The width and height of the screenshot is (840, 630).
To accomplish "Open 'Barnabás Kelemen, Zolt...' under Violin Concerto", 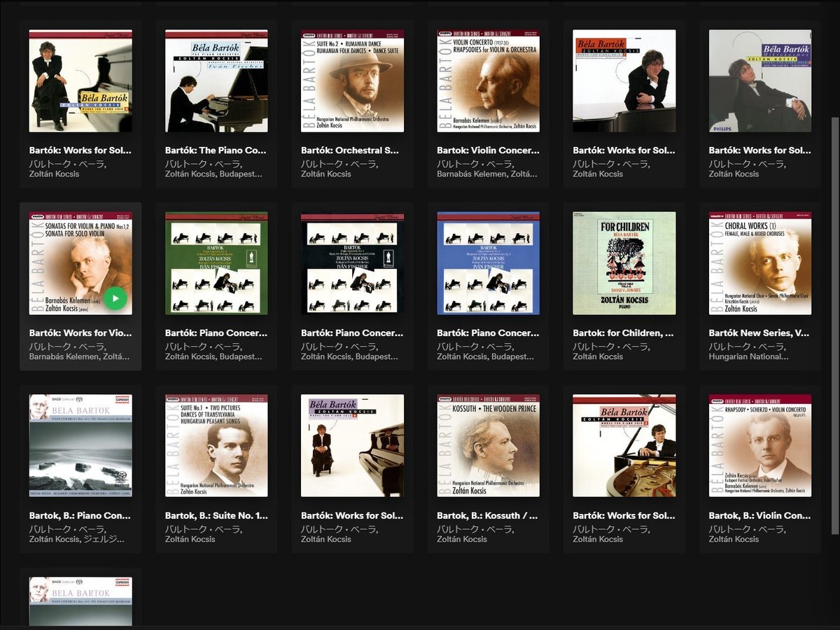I will tap(487, 174).
